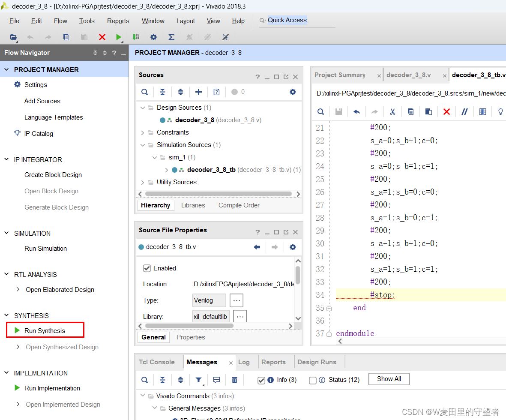This screenshot has height=420, width=506.
Task: Toggle column selection mode in editor
Action: [482, 112]
